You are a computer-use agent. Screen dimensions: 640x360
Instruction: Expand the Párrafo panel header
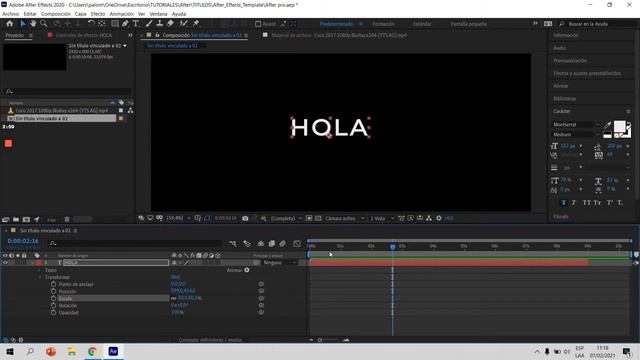[561, 216]
